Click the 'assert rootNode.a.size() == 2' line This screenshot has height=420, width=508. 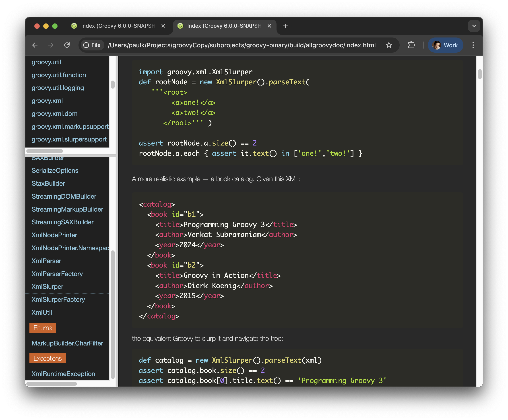pyautogui.click(x=198, y=143)
